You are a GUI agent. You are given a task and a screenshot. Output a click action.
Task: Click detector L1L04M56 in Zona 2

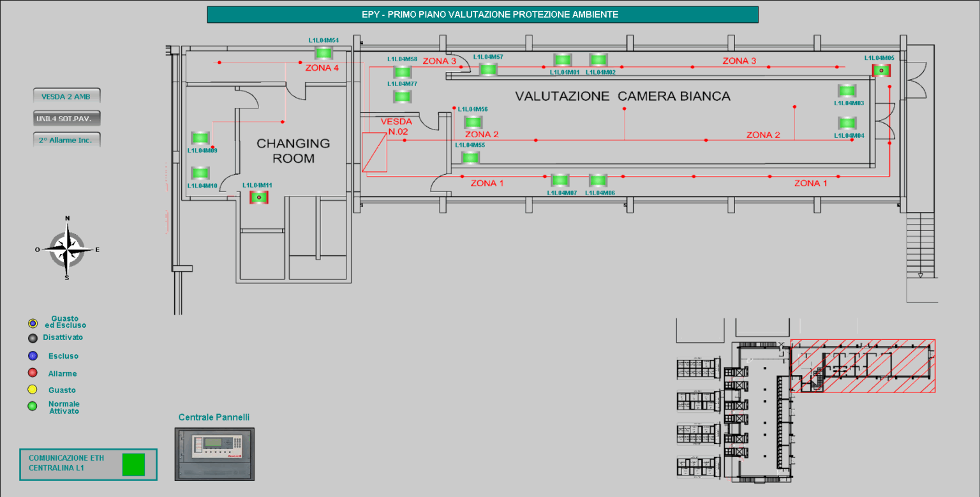[473, 122]
